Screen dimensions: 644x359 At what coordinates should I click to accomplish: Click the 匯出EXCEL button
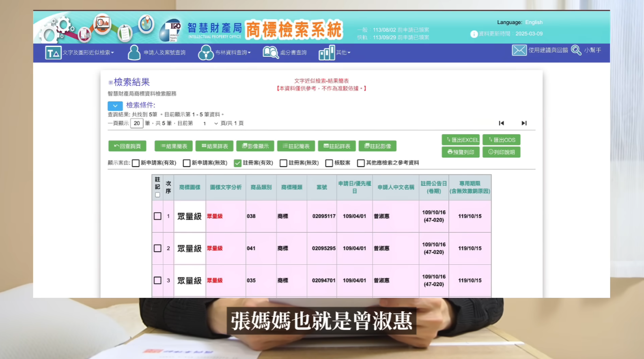tap(461, 140)
